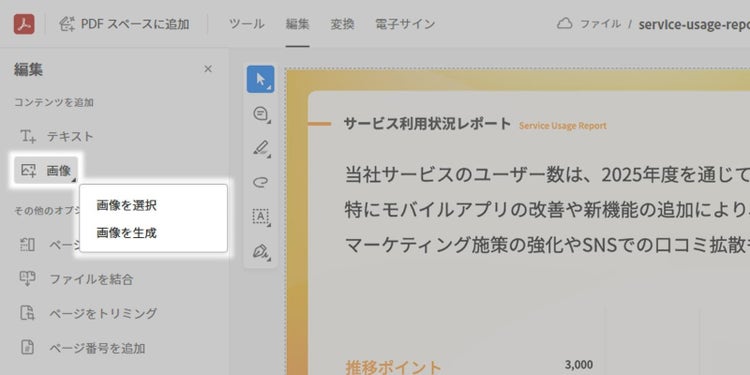Click the ページ番号を追加 icon
The width and height of the screenshot is (750, 375).
click(x=28, y=348)
